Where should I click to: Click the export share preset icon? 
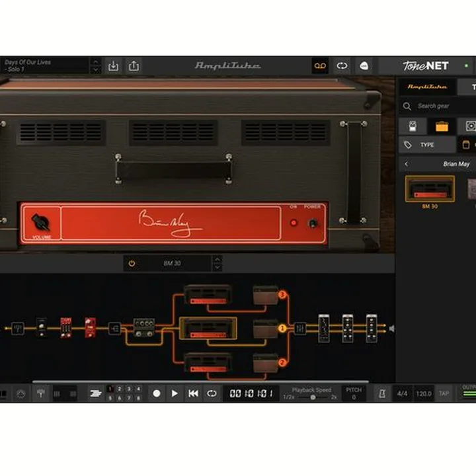pyautogui.click(x=134, y=66)
